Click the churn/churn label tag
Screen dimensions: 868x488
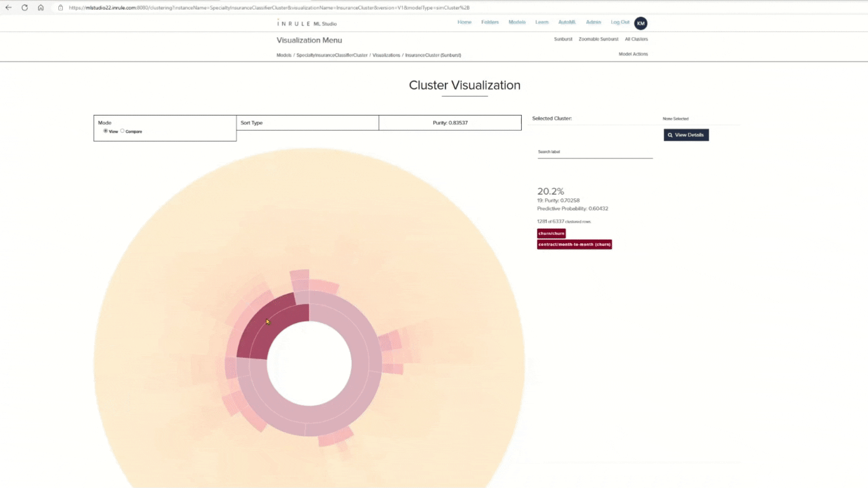[x=551, y=234]
